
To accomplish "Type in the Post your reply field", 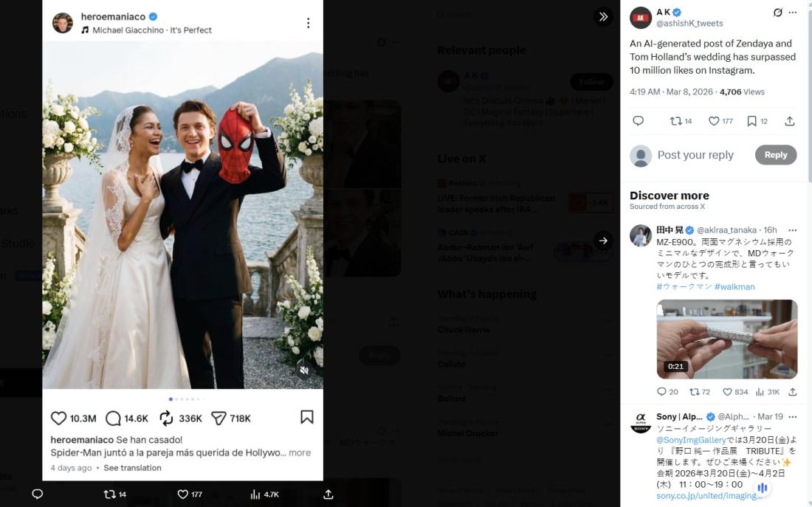I will (695, 155).
